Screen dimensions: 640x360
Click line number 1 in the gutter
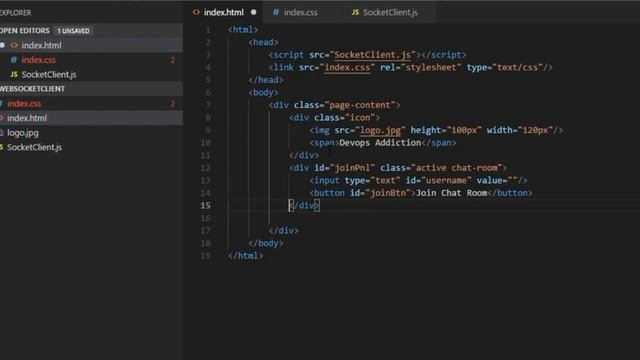[x=208, y=30]
